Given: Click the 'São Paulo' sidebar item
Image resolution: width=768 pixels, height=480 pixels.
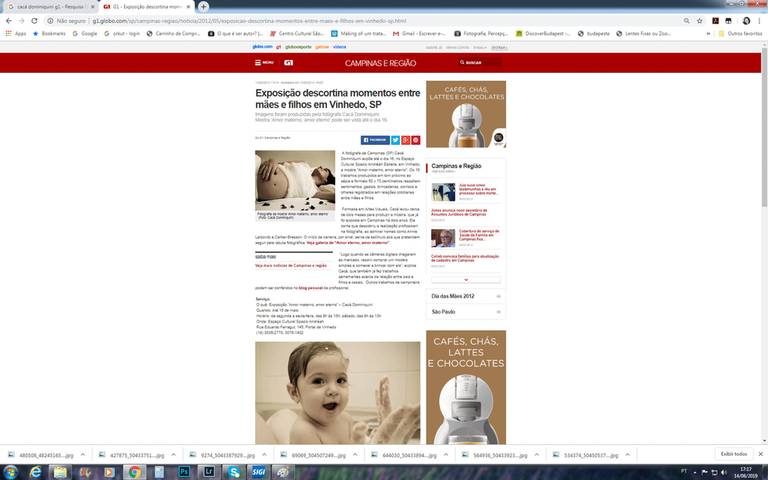Looking at the screenshot, I should (x=443, y=312).
